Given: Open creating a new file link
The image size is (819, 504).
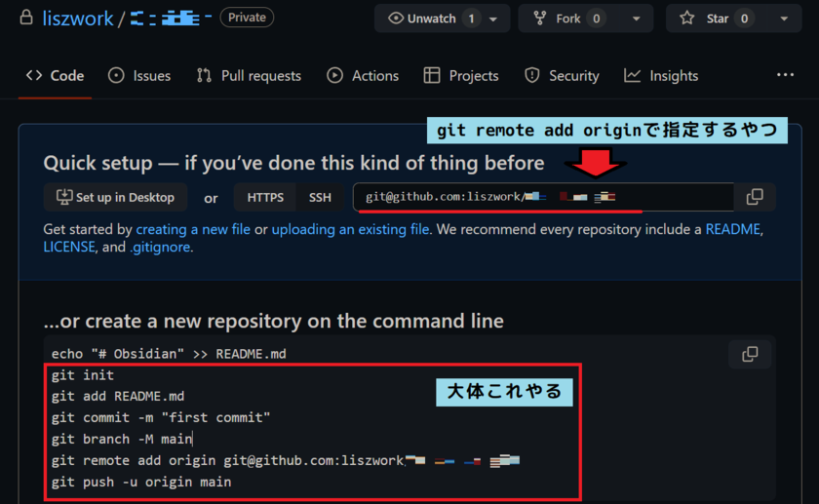Looking at the screenshot, I should point(193,229).
